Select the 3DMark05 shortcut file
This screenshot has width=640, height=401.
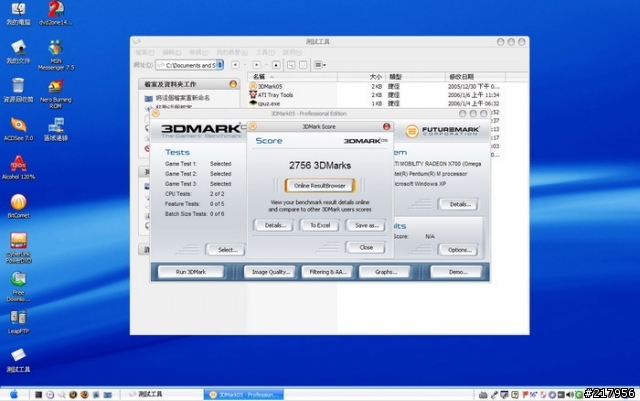(x=266, y=86)
